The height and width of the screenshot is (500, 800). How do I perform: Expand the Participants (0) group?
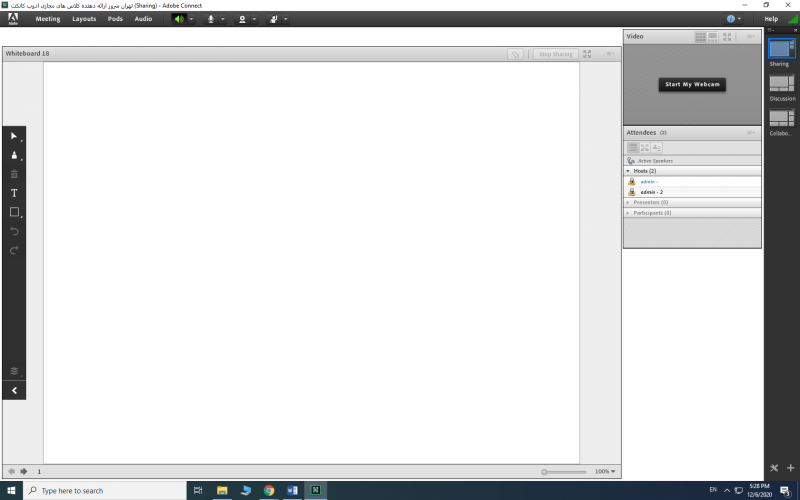tap(628, 212)
